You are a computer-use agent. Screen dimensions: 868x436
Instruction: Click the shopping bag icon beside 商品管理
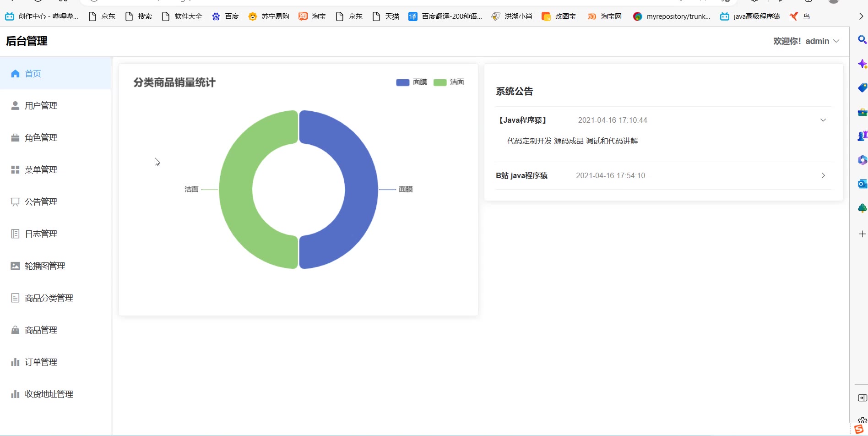point(15,330)
